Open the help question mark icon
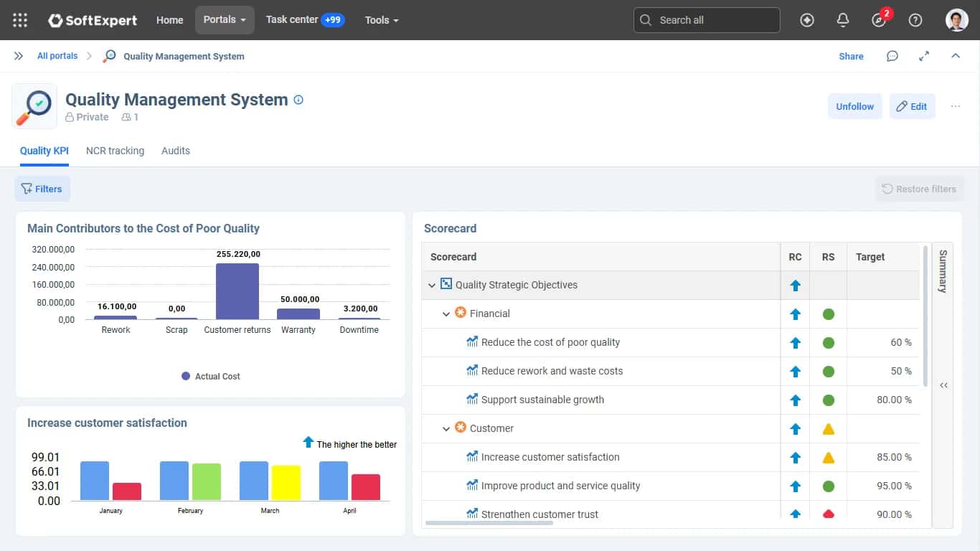The width and height of the screenshot is (980, 551). (x=915, y=20)
